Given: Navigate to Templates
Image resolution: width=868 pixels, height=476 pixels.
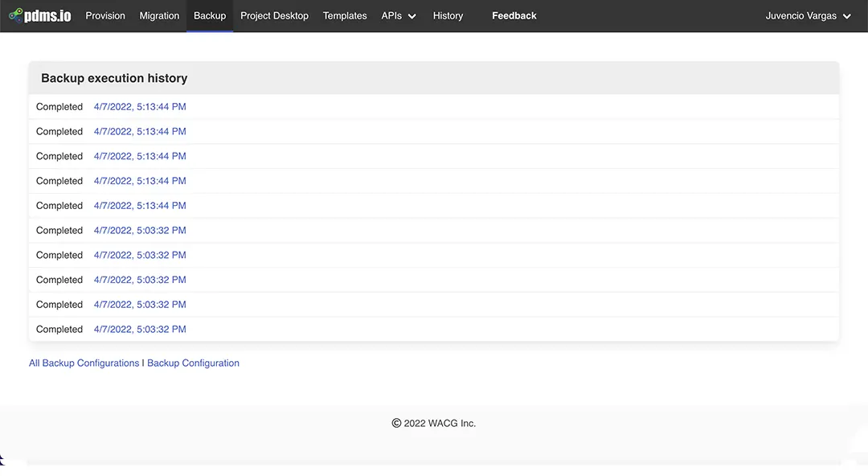Looking at the screenshot, I should pyautogui.click(x=345, y=15).
